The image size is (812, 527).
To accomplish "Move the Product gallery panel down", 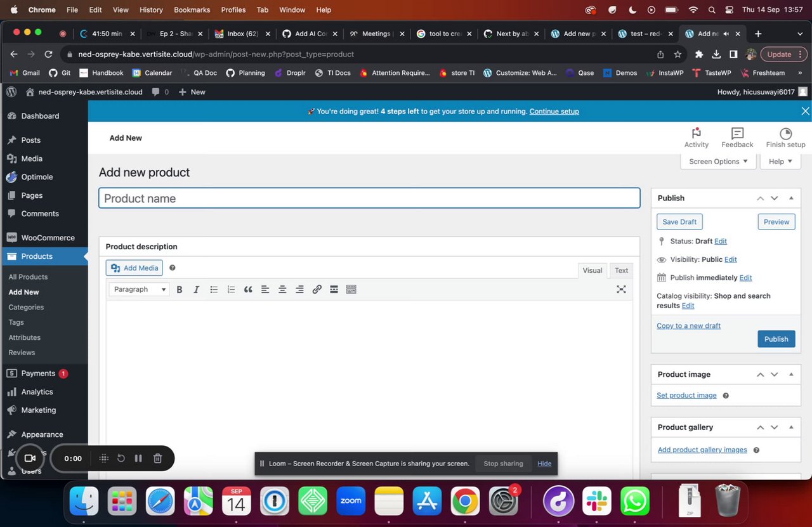I will point(774,427).
